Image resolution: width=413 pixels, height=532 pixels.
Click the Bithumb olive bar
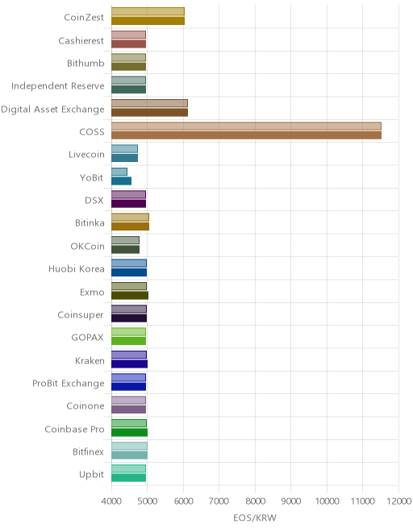point(129,66)
